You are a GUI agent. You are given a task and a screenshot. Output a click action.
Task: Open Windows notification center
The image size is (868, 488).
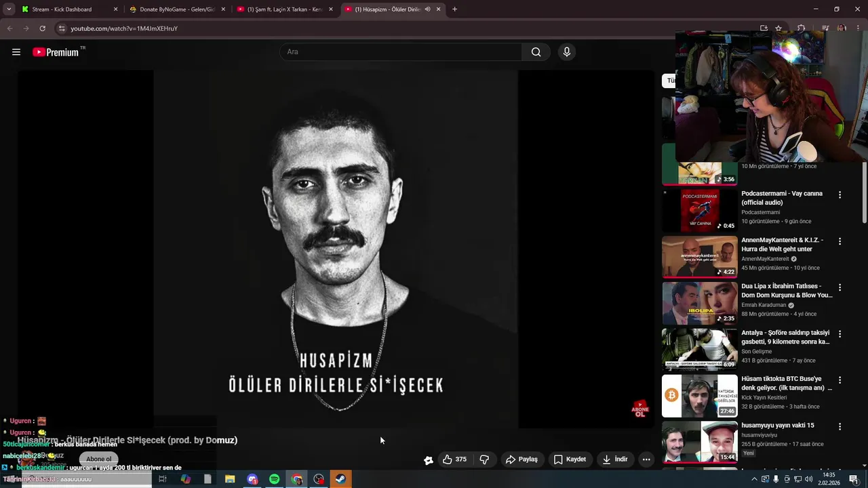pyautogui.click(x=854, y=479)
